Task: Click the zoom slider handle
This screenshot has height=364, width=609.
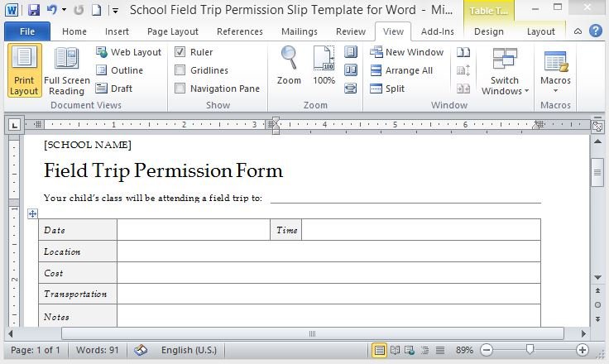Action: click(x=530, y=350)
